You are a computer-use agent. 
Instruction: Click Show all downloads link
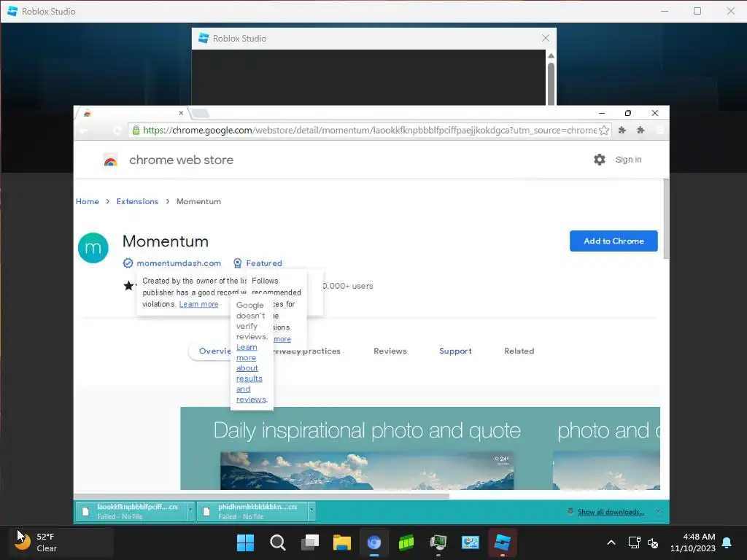(611, 512)
